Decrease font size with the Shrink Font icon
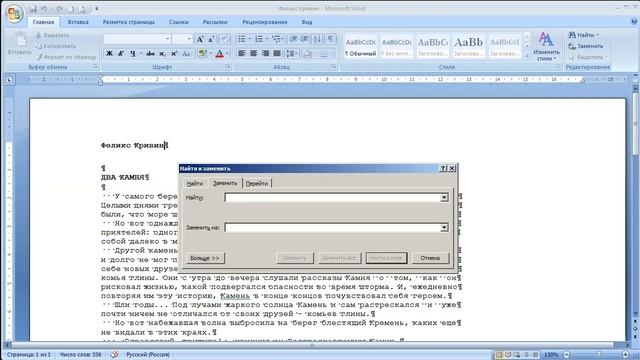This screenshot has width=640, height=360. coord(211,39)
